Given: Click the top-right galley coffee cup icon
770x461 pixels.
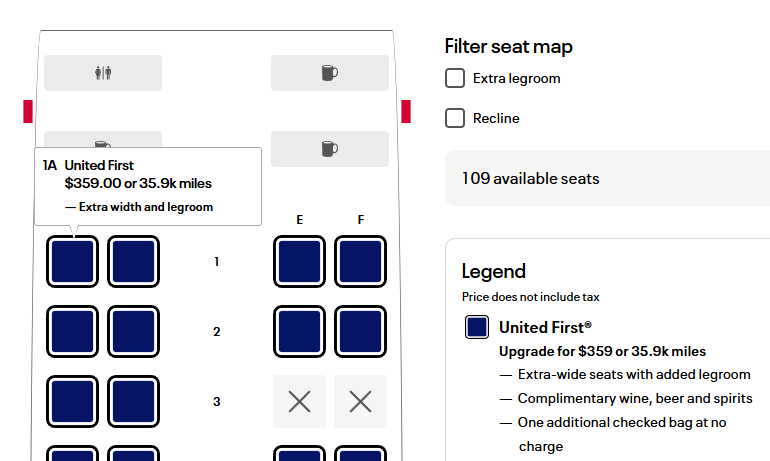Looking at the screenshot, I should [x=329, y=73].
